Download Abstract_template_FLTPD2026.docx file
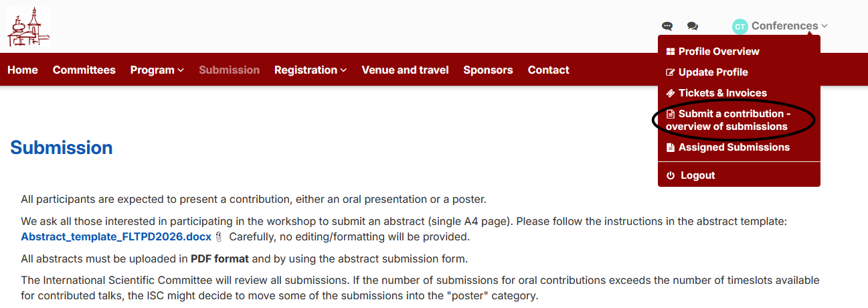 (x=116, y=236)
